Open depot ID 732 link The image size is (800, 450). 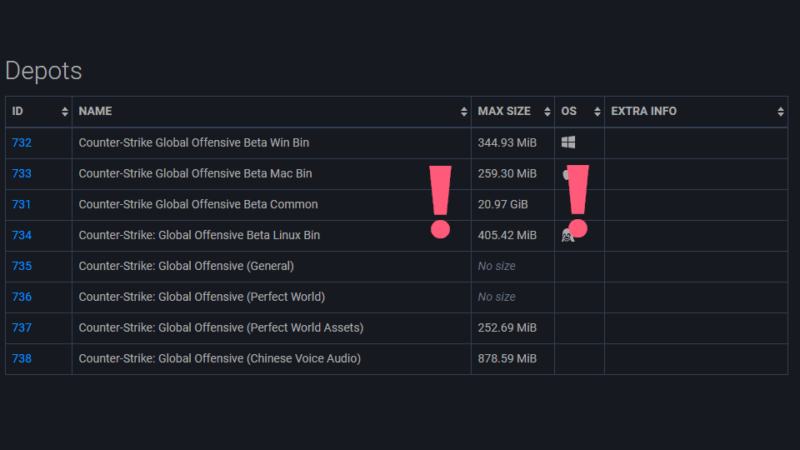click(22, 143)
